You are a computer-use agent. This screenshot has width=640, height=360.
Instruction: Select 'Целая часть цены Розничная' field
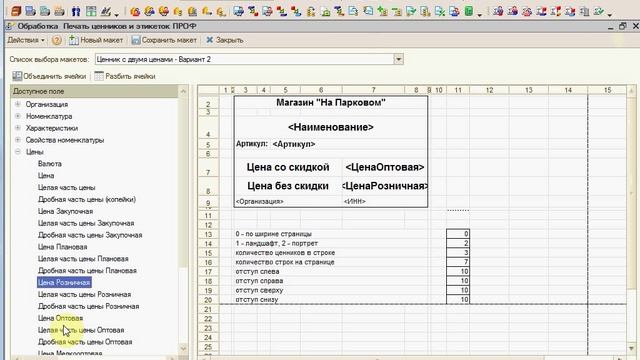click(84, 294)
